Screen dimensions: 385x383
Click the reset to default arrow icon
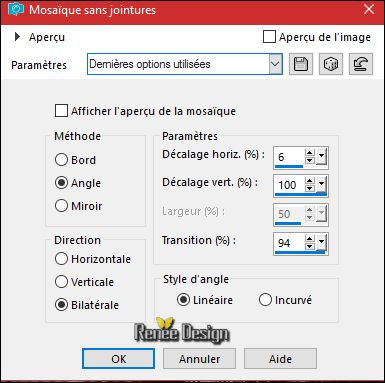coord(361,64)
